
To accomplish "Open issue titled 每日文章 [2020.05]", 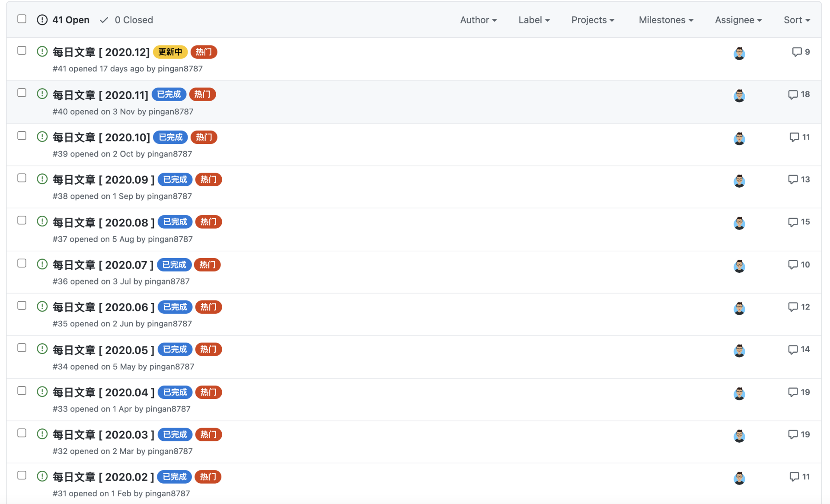I will click(x=103, y=350).
